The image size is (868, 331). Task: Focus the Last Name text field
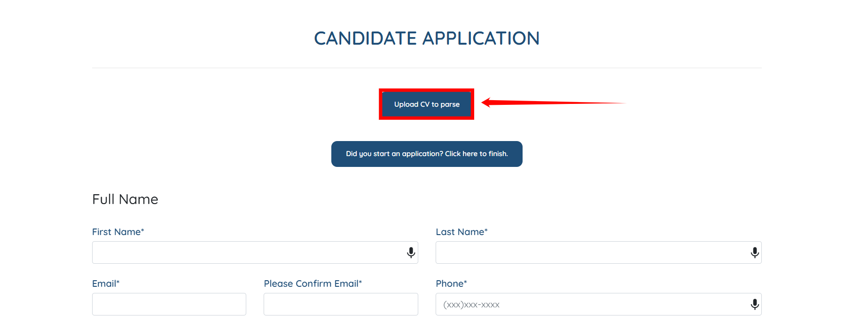coord(598,252)
